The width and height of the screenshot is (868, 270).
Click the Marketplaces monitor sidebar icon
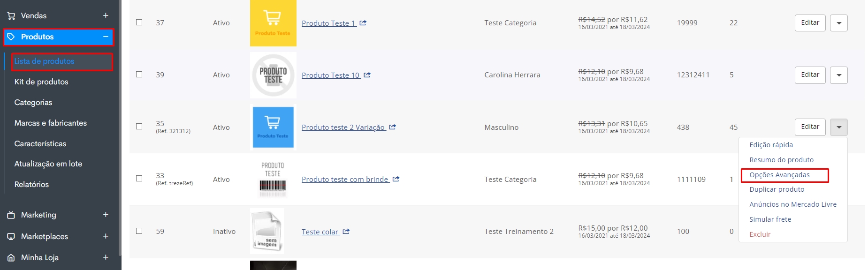pos(11,237)
